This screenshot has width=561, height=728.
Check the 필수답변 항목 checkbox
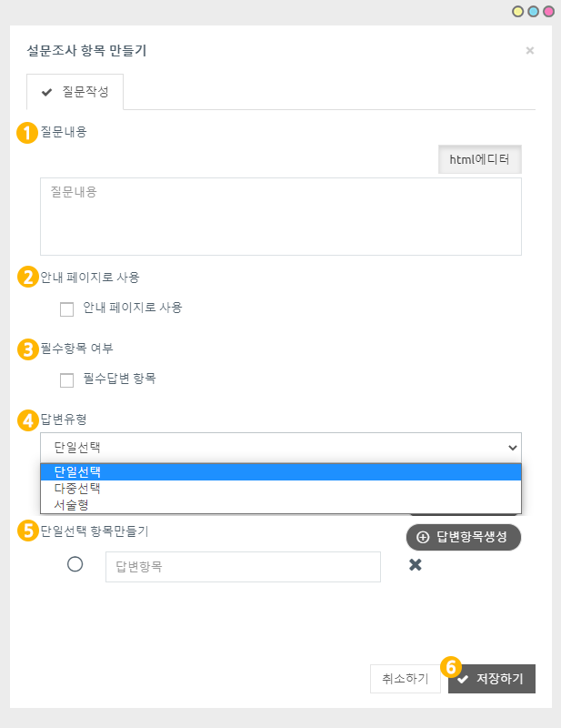coord(66,380)
